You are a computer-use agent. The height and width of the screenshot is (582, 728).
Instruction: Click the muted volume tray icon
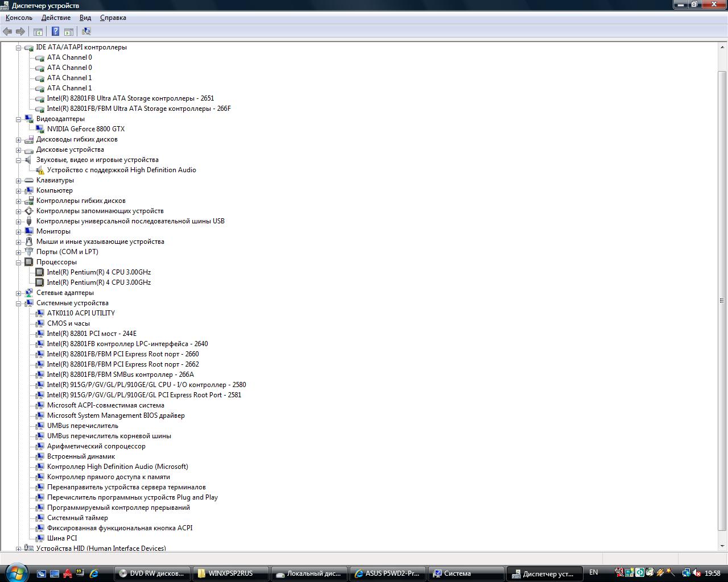coord(697,573)
